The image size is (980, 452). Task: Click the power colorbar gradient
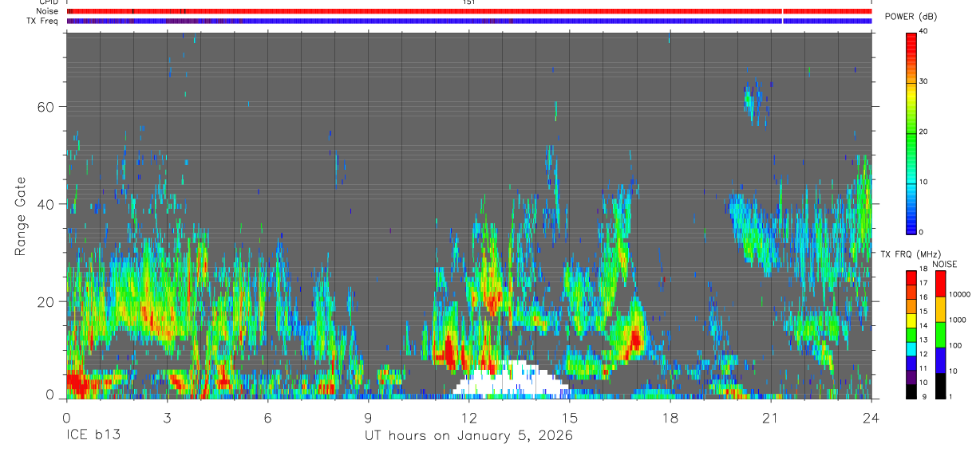911,132
